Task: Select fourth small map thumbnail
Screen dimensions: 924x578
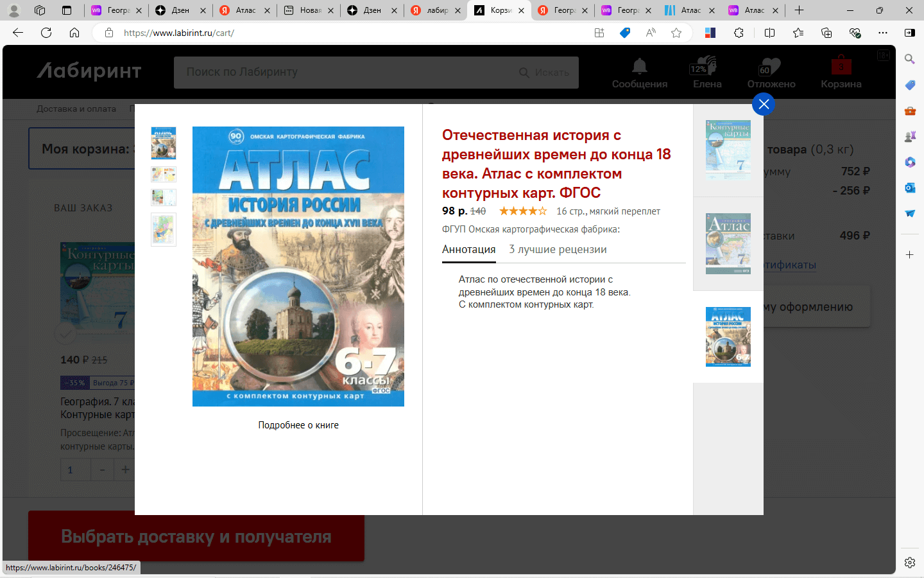Action: point(164,229)
